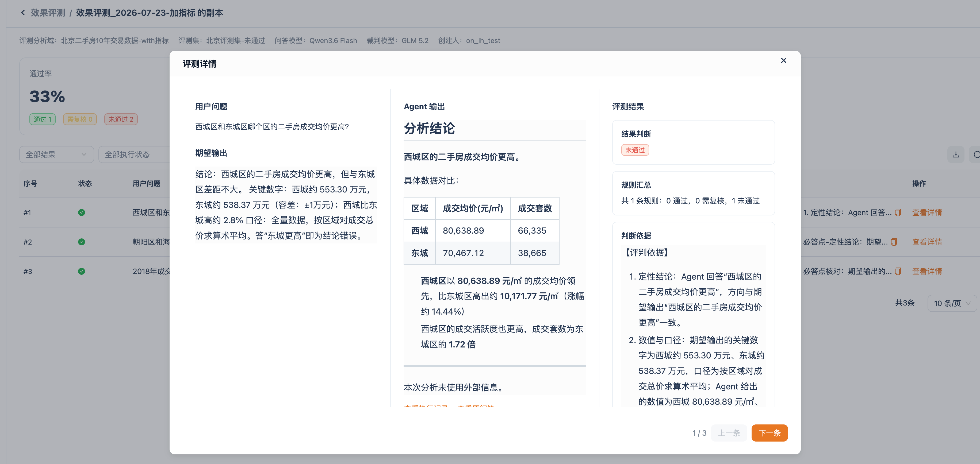Select the 通过 1 tag

[43, 119]
